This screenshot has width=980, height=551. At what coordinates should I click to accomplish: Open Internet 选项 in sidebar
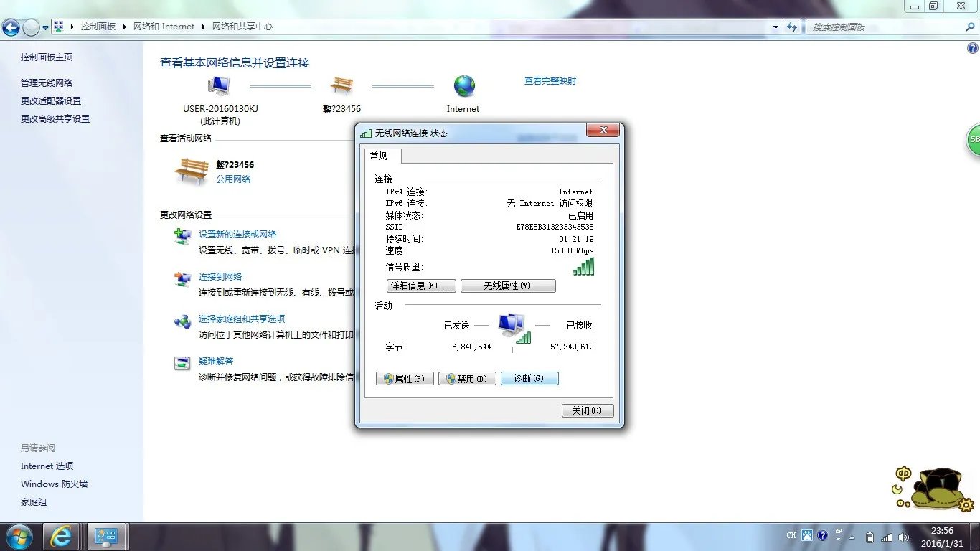coord(47,466)
